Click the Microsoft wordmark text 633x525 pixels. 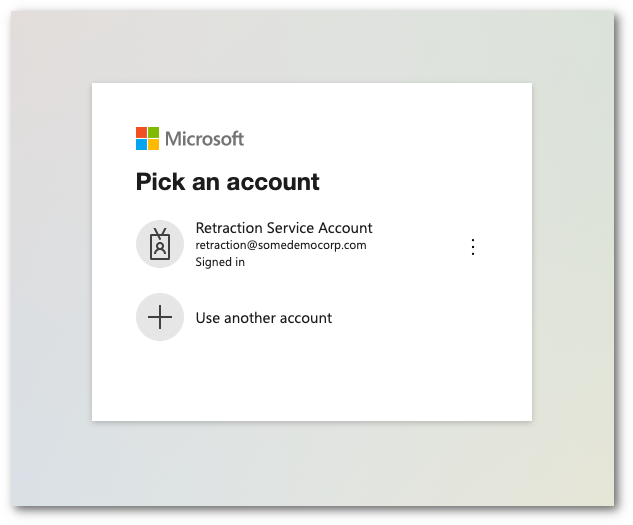pos(204,139)
